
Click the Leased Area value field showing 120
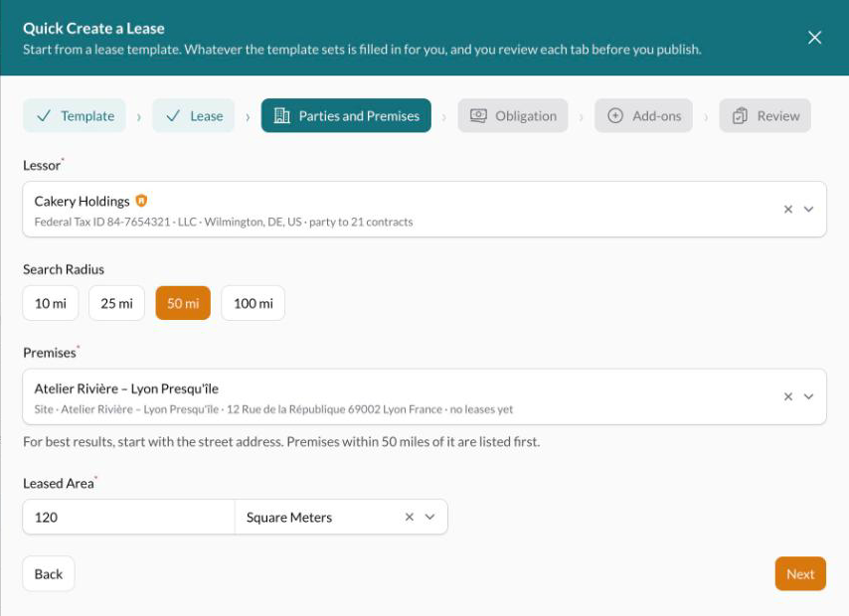click(x=129, y=517)
